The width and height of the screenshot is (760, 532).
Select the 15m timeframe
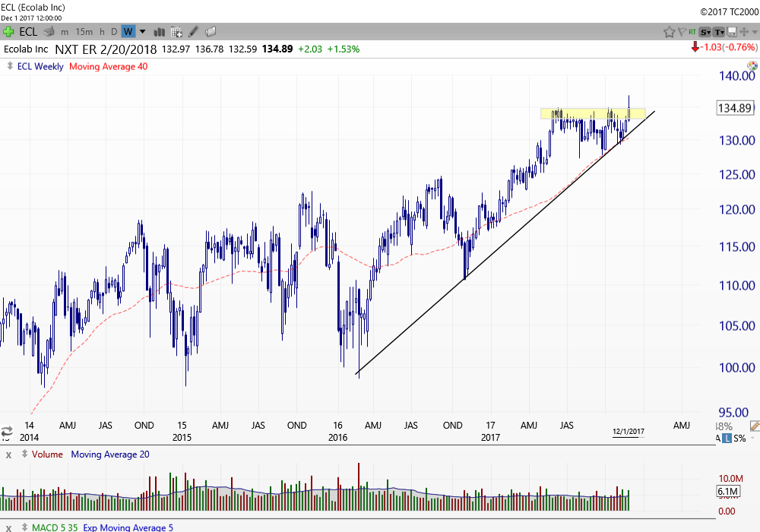pyautogui.click(x=84, y=32)
